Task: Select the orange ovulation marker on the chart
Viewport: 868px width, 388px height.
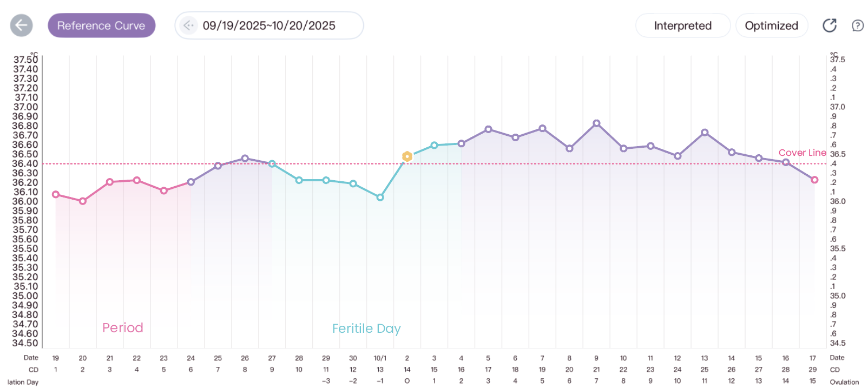Action: tap(407, 156)
